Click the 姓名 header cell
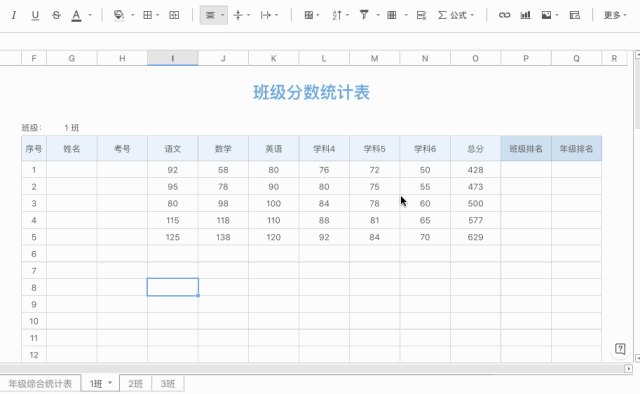The height and width of the screenshot is (394, 640). [72, 149]
